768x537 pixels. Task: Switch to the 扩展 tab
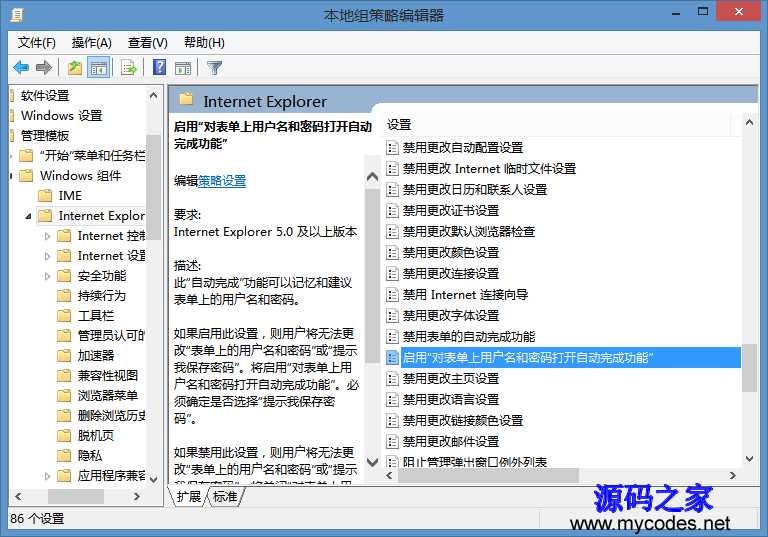[189, 496]
